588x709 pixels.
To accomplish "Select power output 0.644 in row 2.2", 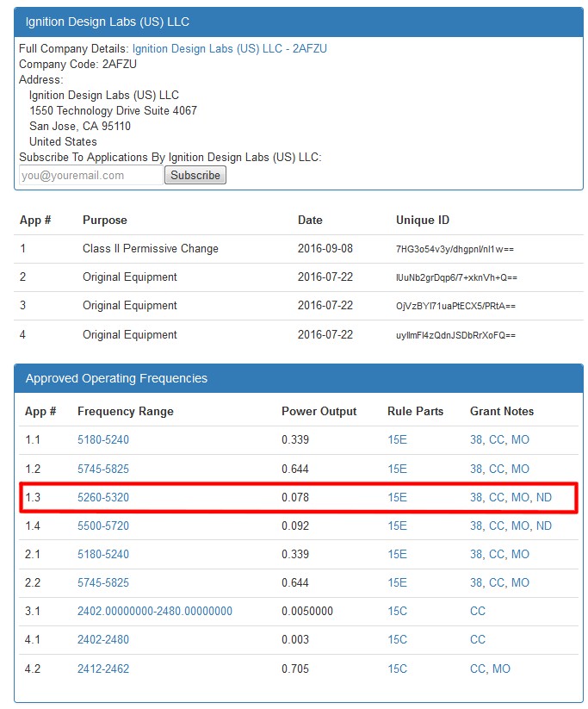I will pos(295,583).
